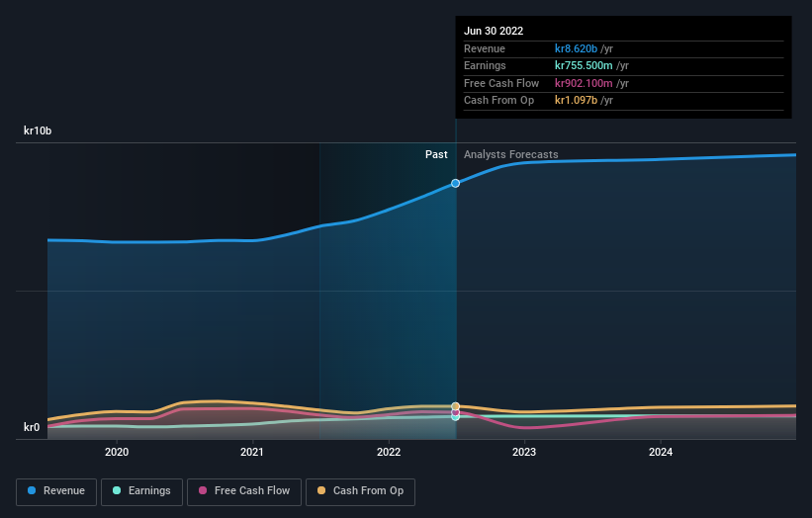Click the Analysts Forecasts label
The image size is (812, 518).
(x=511, y=154)
